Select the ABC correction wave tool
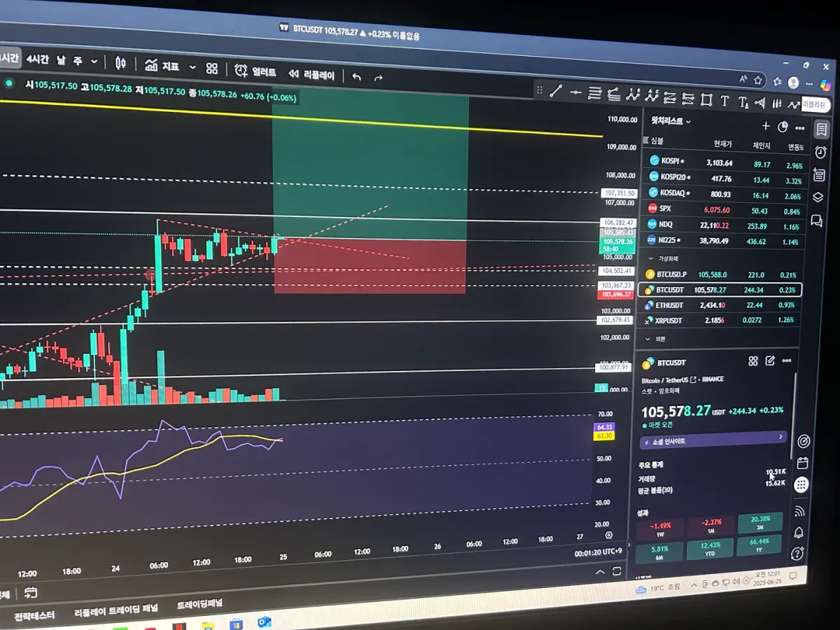Viewport: 840px width, 630px height. coord(652,96)
